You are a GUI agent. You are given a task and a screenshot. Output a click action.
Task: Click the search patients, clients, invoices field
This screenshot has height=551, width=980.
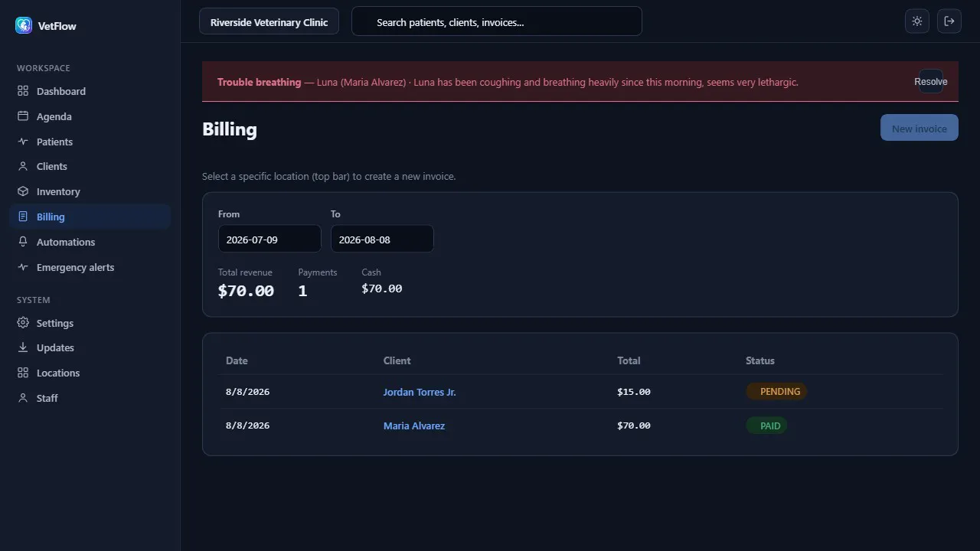(x=497, y=22)
